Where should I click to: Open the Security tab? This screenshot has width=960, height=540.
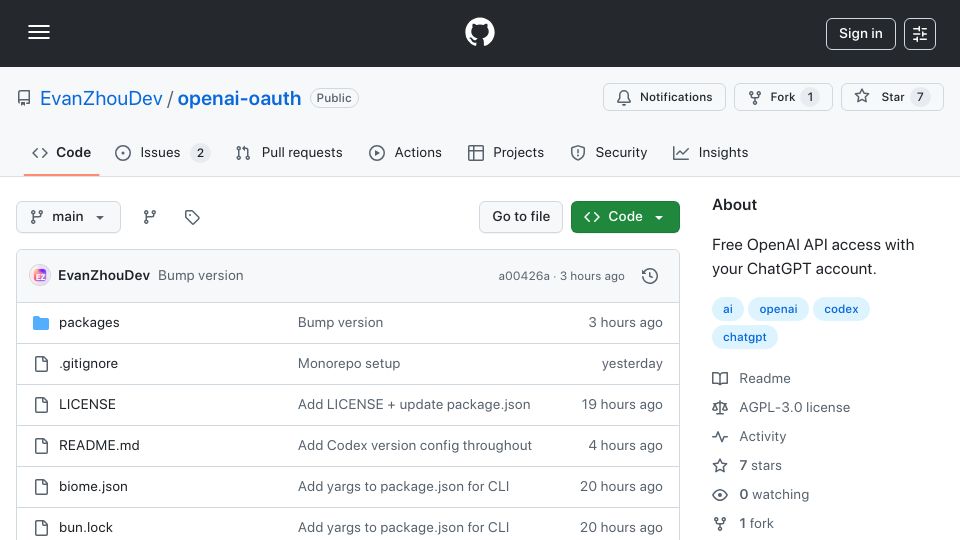[609, 152]
